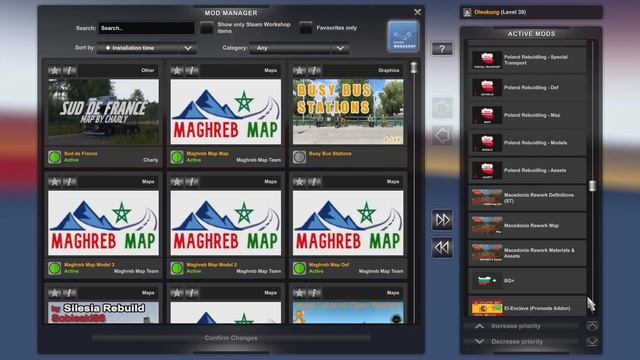
Task: Toggle Maghreb Map Def active status
Action: [300, 268]
